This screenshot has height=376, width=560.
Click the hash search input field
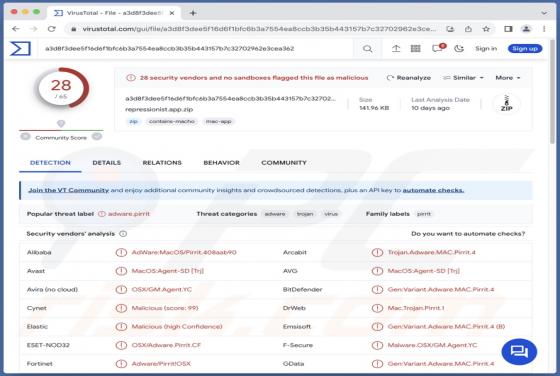(196, 49)
